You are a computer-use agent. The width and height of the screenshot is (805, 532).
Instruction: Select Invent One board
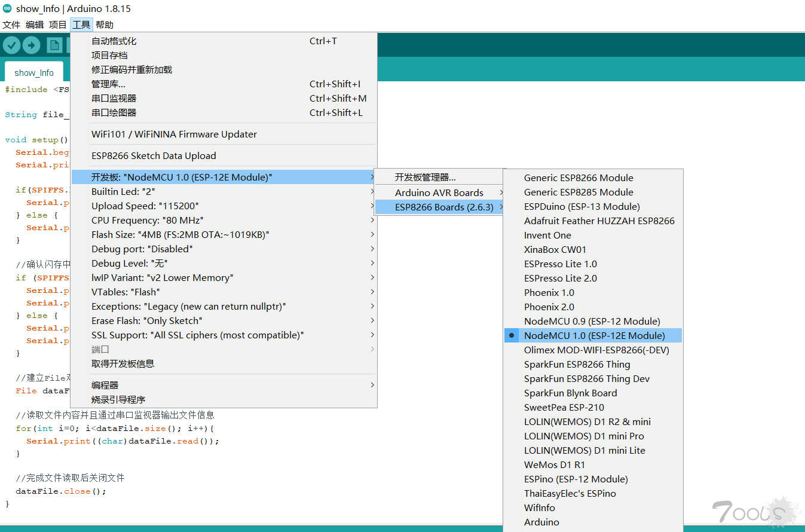point(593,235)
